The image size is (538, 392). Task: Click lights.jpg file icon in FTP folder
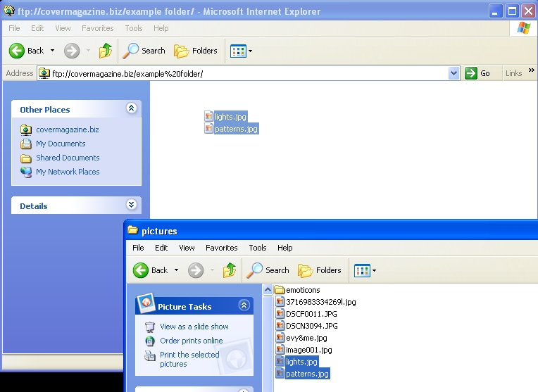[x=208, y=116]
